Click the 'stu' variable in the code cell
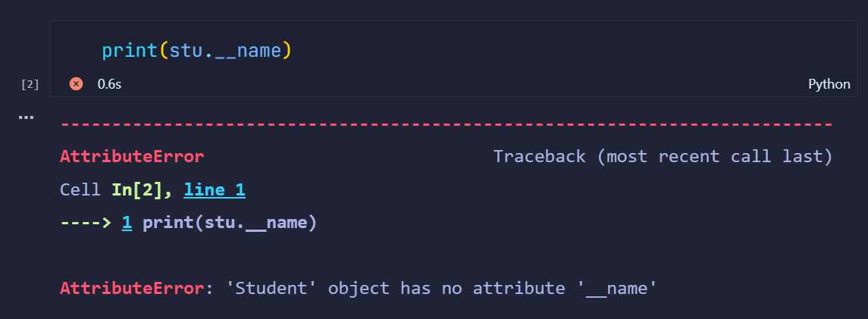 coord(183,52)
